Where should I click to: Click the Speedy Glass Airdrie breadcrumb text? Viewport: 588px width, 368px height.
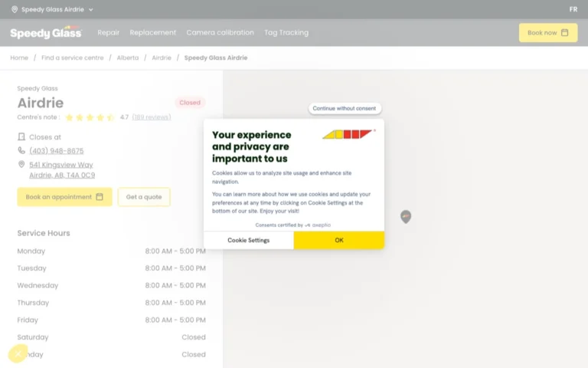(216, 58)
